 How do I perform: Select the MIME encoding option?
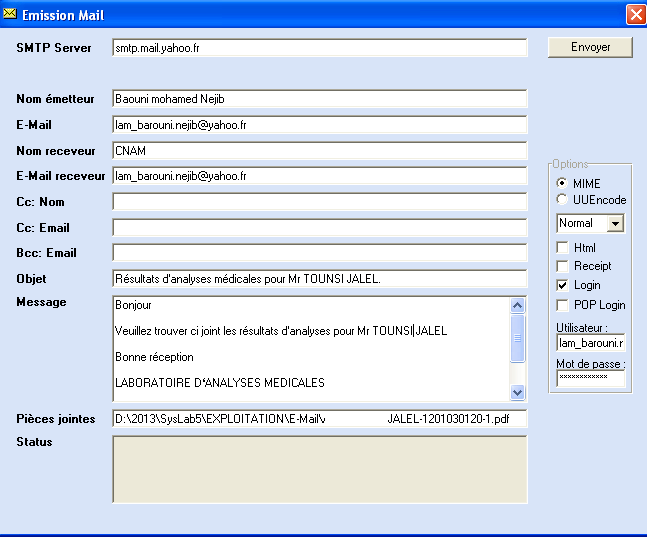[x=563, y=184]
